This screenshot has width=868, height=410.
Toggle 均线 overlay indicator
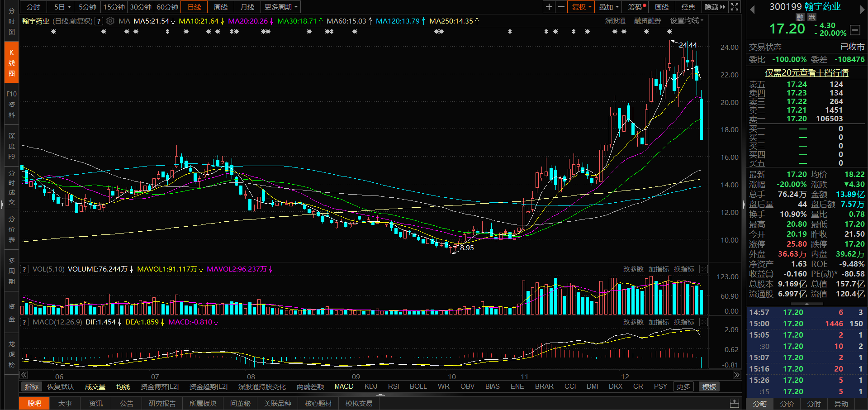[123, 386]
